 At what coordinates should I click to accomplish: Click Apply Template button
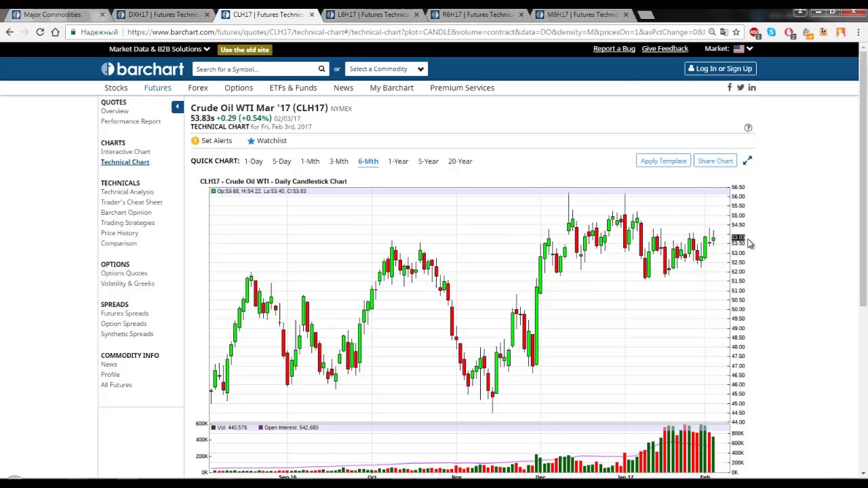click(x=663, y=161)
